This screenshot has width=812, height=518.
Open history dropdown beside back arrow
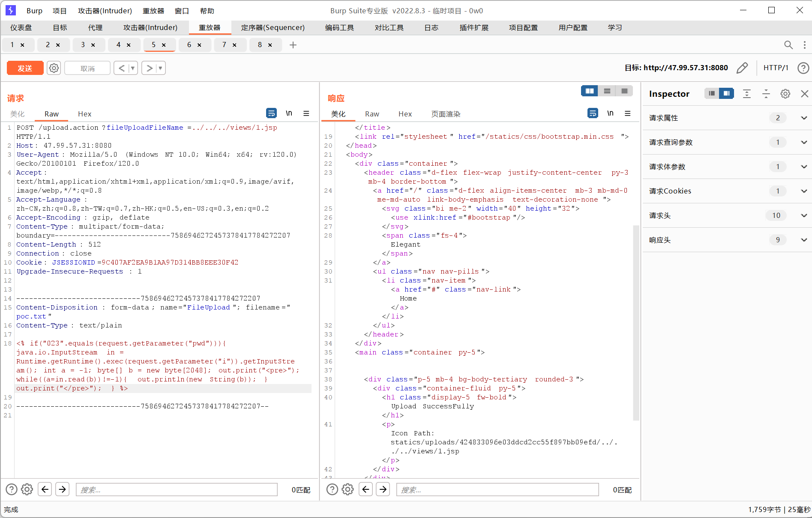(x=133, y=68)
